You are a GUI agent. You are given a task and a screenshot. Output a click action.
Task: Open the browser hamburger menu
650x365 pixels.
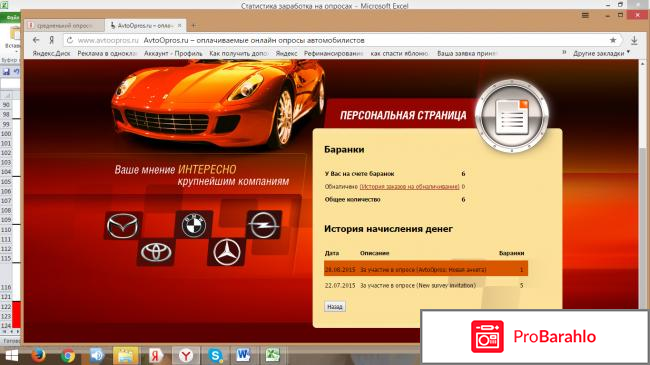click(x=585, y=15)
